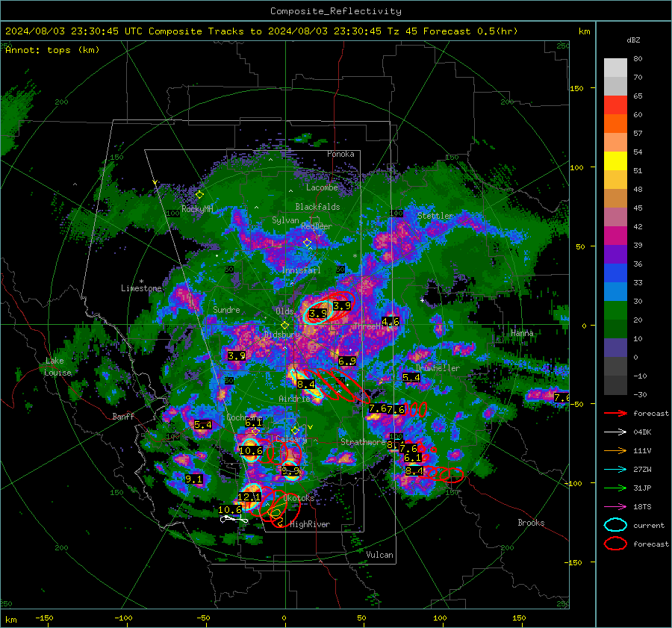
Task: Select the orange 60-57 dBZ color swatch
Action: point(615,124)
